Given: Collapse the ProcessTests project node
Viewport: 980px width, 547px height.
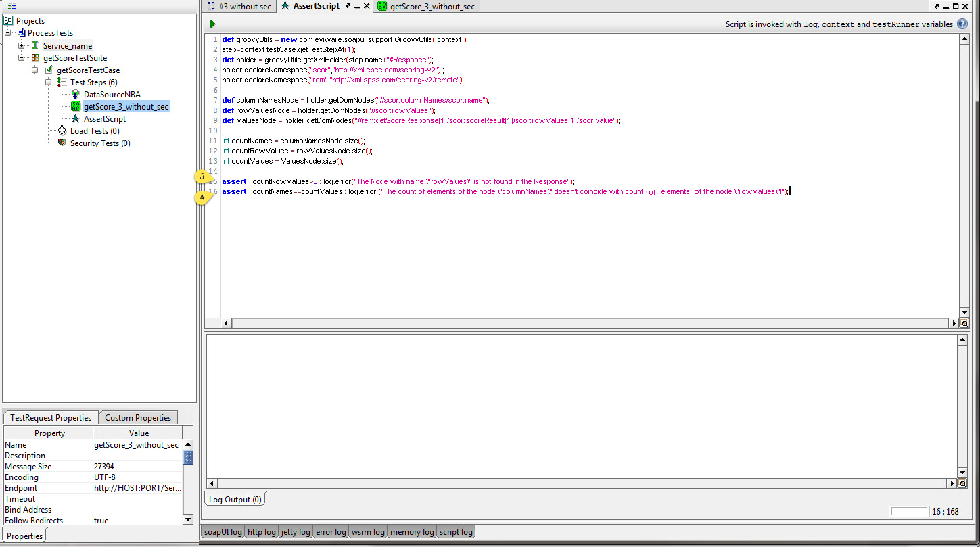Looking at the screenshot, I should click(7, 32).
